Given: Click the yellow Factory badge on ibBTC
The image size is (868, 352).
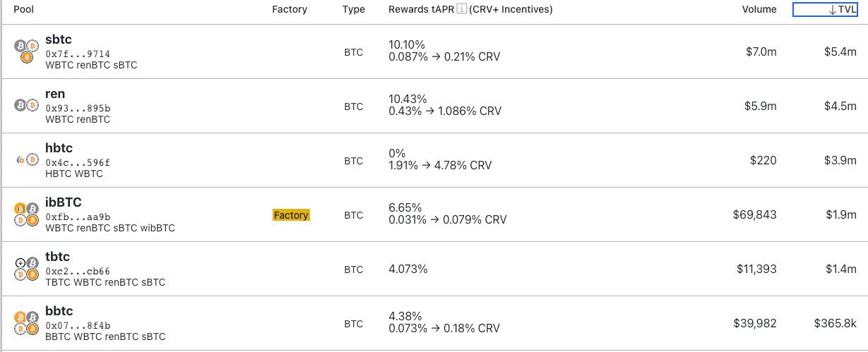Looking at the screenshot, I should tap(291, 215).
